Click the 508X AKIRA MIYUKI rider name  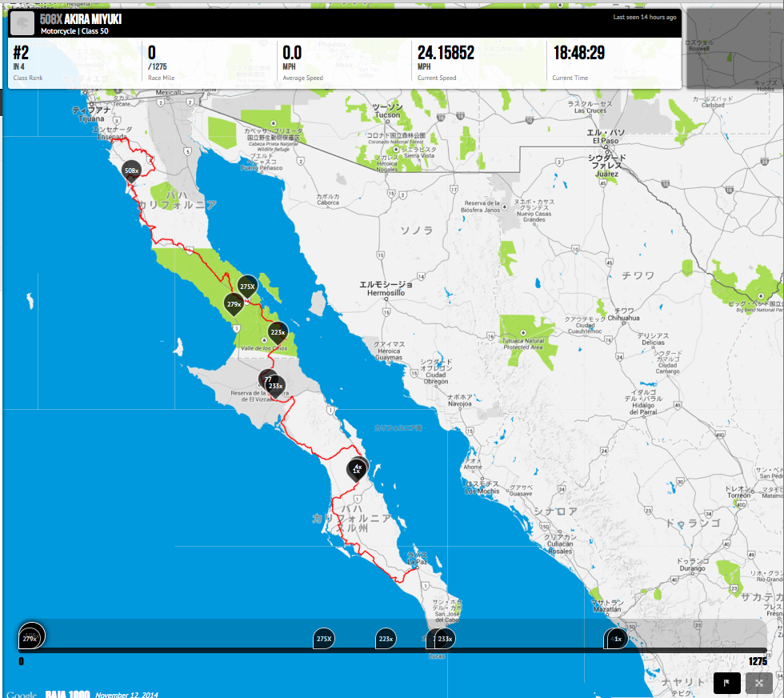point(81,19)
